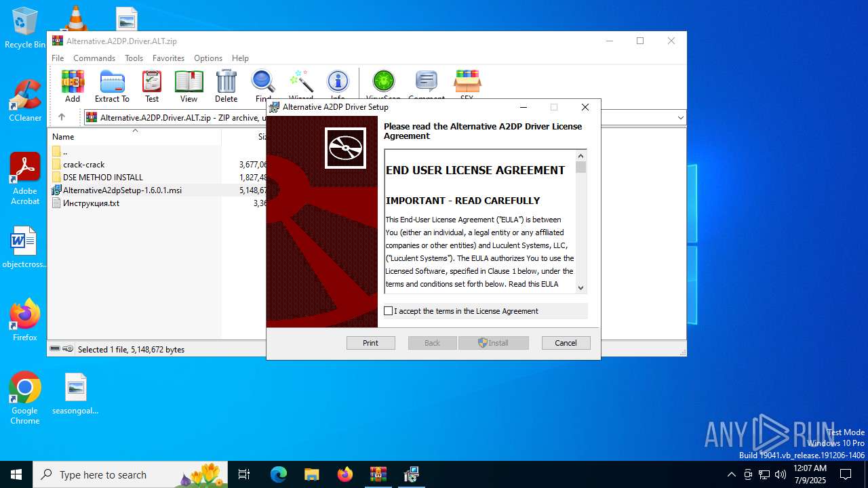This screenshot has width=868, height=488.
Task: Click the Extract To toolbar icon
Action: (112, 86)
